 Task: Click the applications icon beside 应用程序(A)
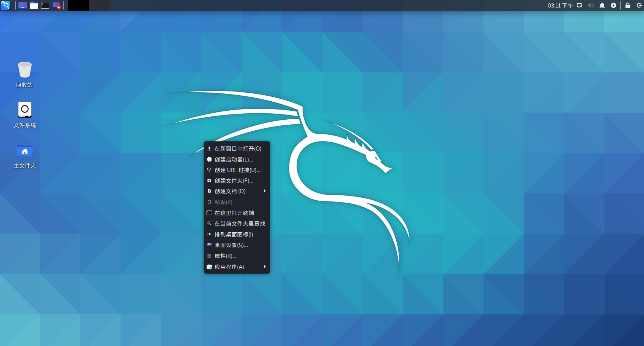coord(209,267)
